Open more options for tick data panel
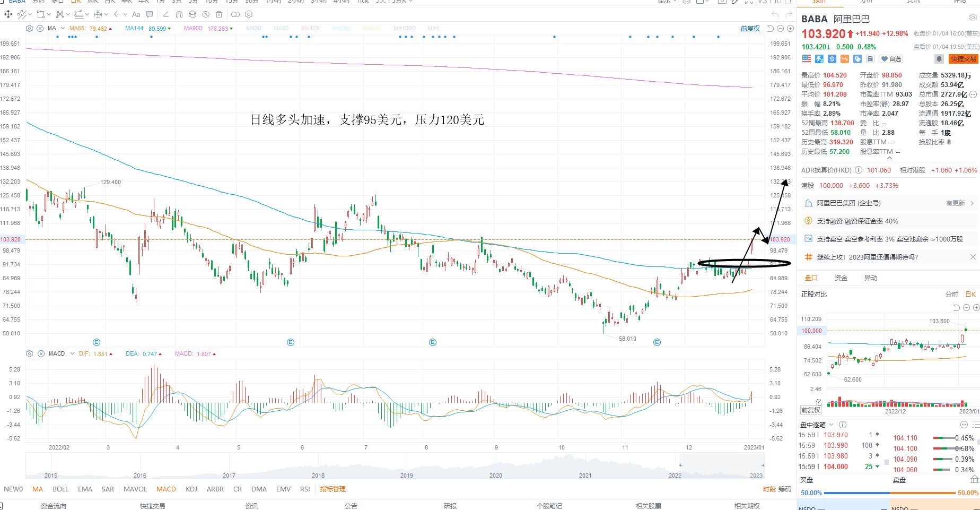The height and width of the screenshot is (510, 980). coord(964,425)
